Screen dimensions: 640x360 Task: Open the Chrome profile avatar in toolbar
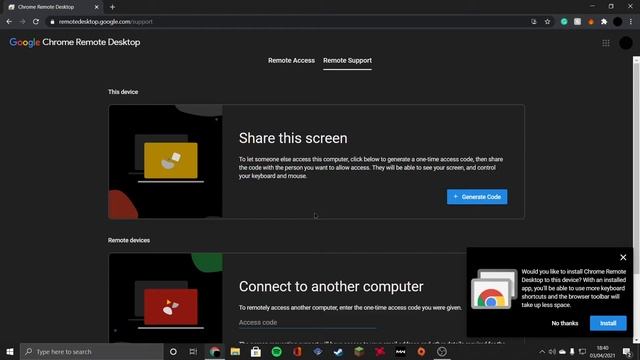point(618,22)
